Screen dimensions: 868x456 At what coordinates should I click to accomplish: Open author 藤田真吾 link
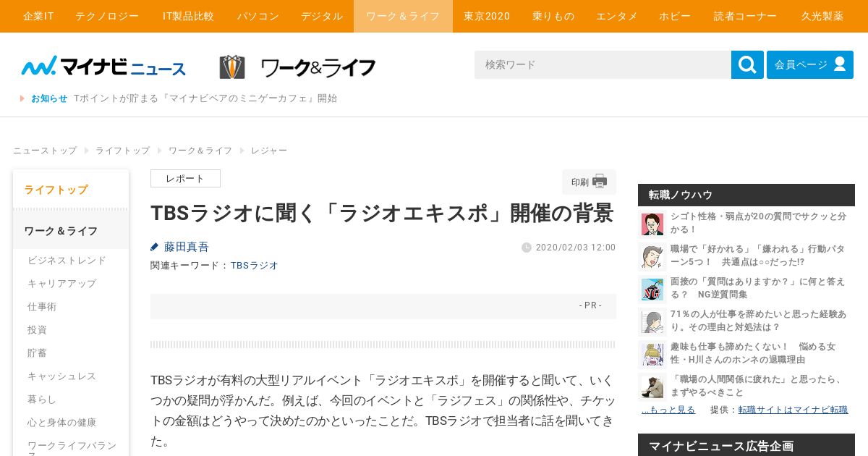tap(187, 247)
